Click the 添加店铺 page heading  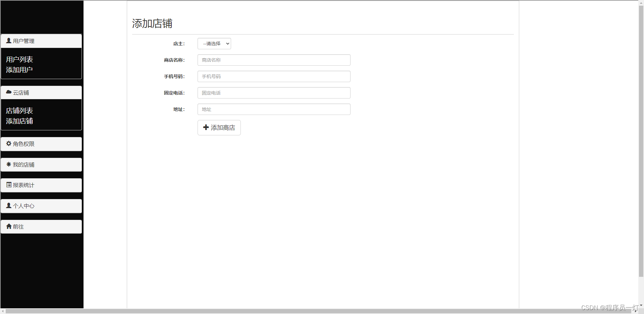coord(152,23)
